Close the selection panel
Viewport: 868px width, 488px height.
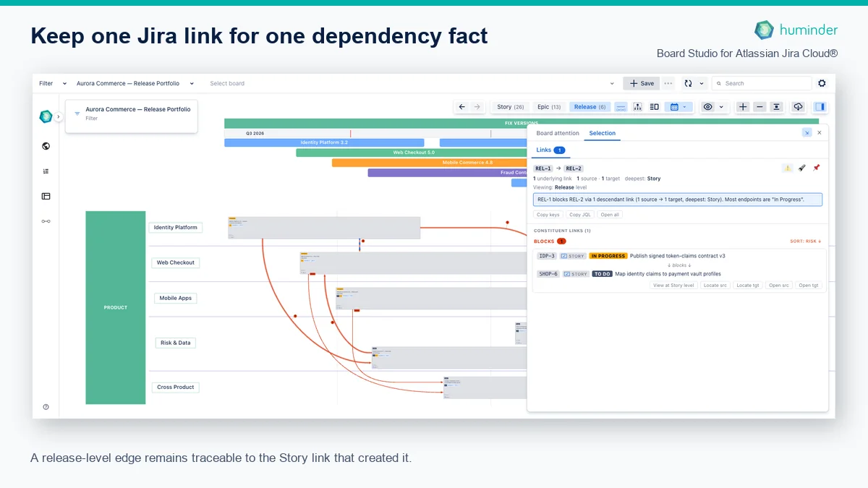click(x=820, y=133)
